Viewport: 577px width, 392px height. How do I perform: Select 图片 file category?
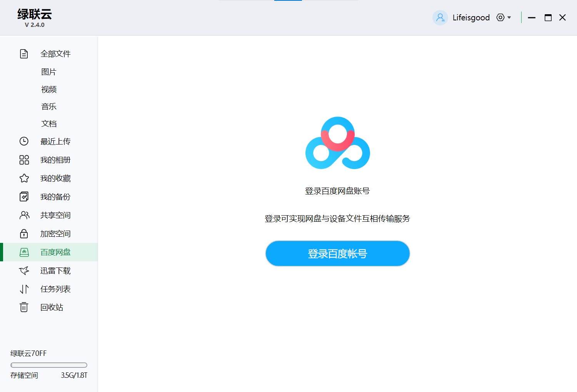pos(49,72)
